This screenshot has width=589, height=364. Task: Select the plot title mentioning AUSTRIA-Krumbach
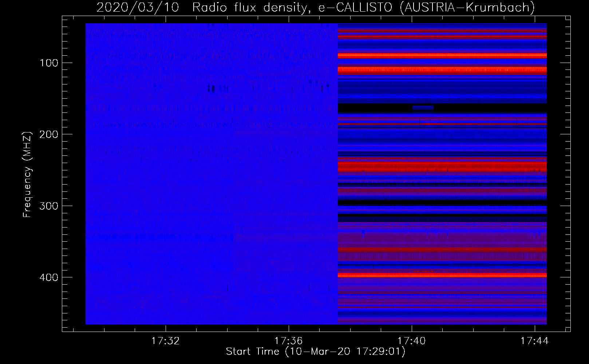316,7
